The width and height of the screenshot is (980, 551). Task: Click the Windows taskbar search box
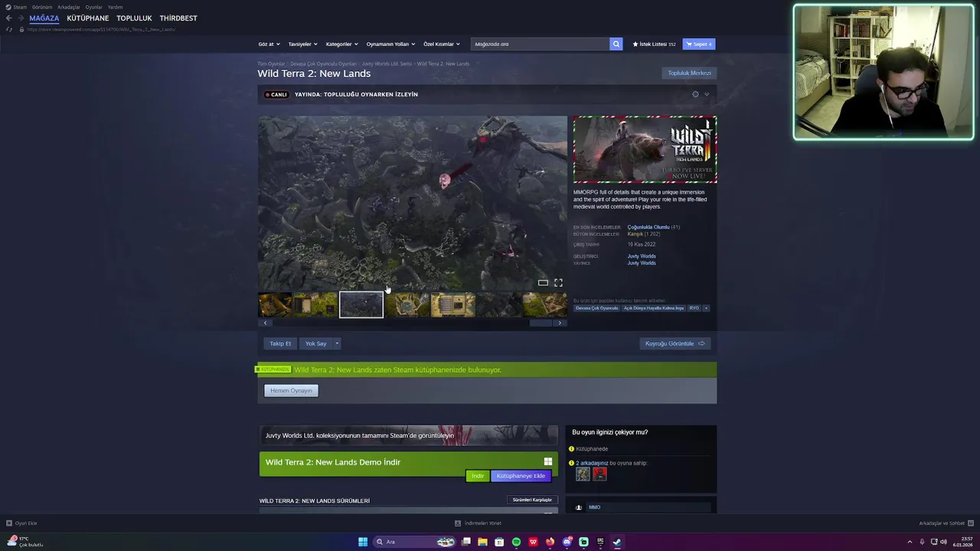(x=413, y=542)
